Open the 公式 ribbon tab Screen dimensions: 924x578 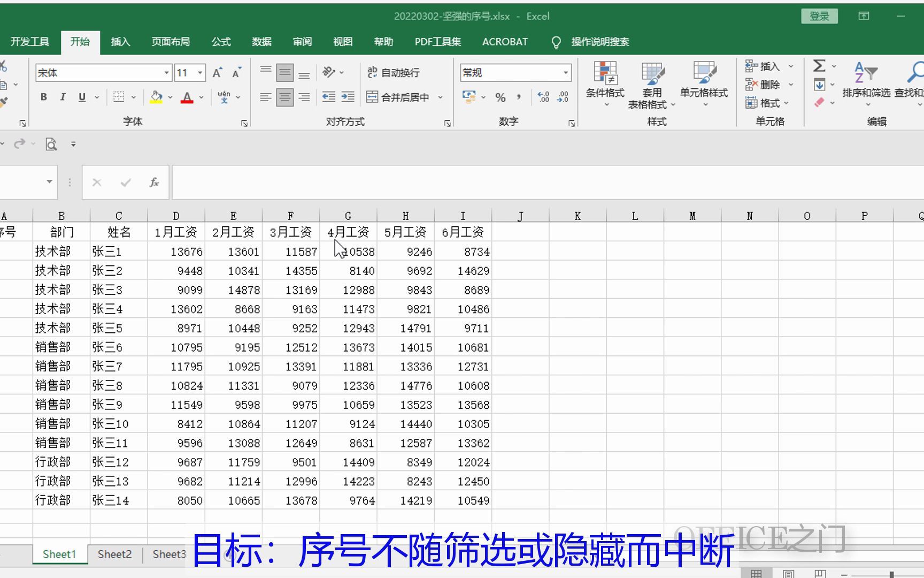coord(220,41)
